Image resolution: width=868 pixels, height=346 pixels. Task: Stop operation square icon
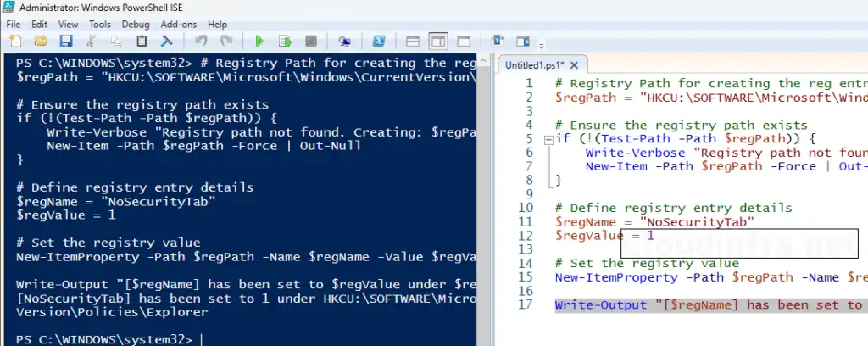(311, 41)
